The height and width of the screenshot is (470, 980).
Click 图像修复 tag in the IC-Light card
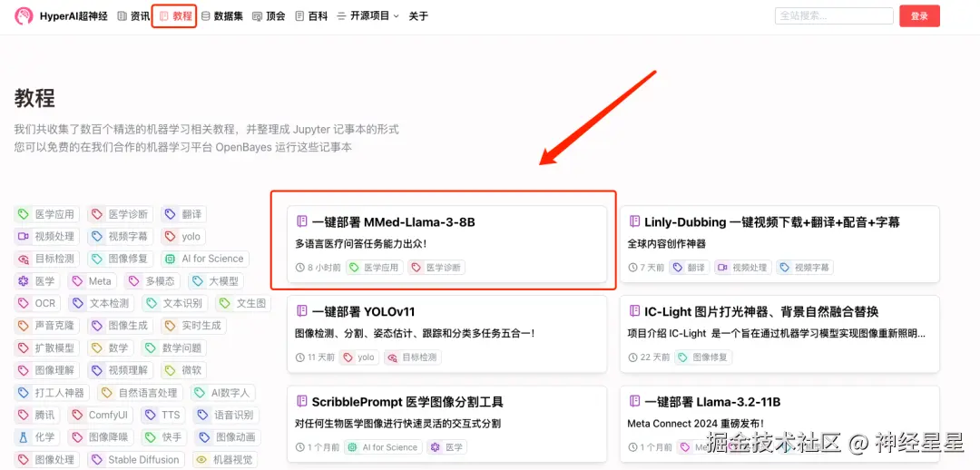point(703,357)
